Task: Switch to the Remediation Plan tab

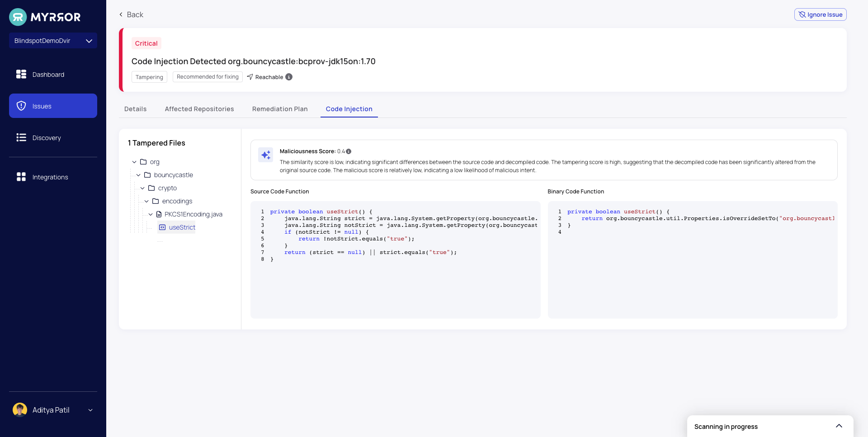Action: (x=280, y=109)
